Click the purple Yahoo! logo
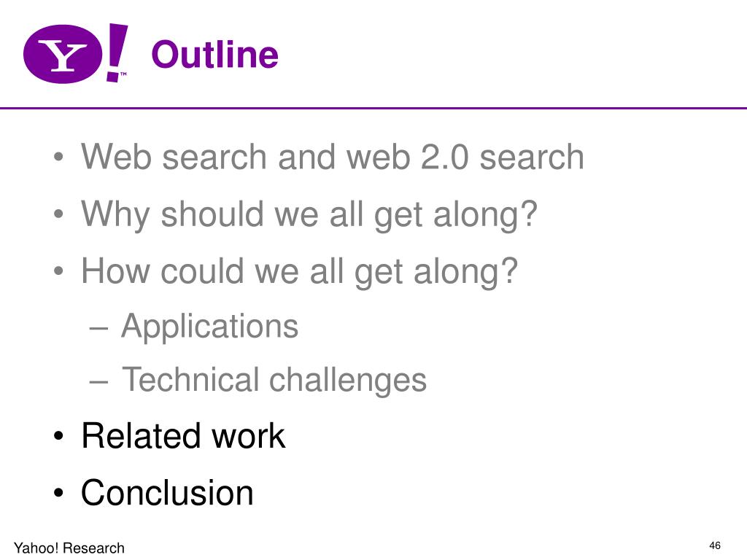 point(75,53)
